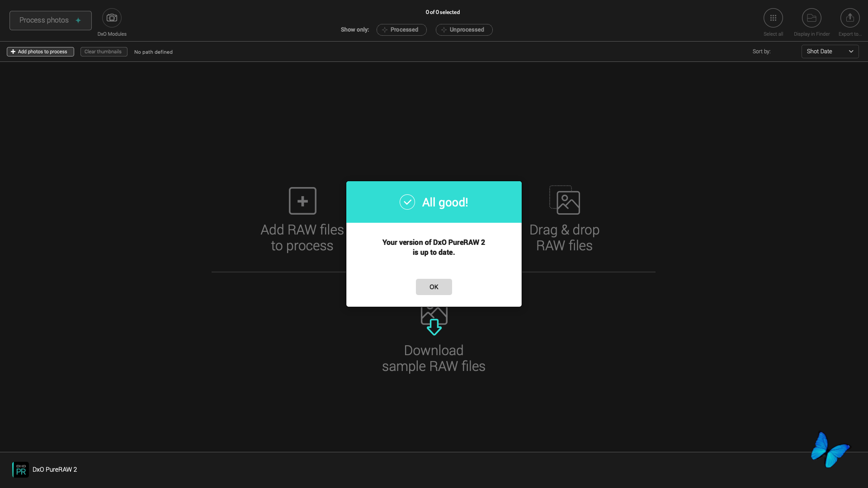Click Add RAW files plus icon
868x488 pixels.
[302, 201]
